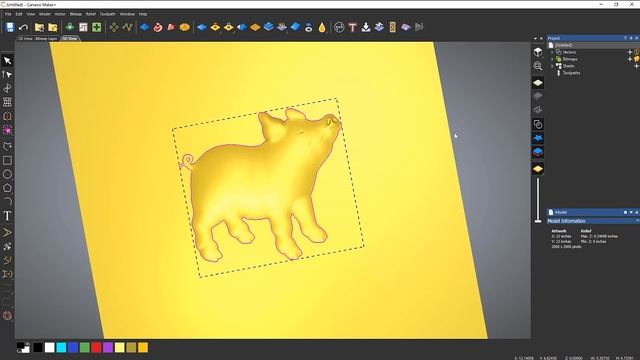Toggle the blue layered relief display icon
Image resolution: width=640 pixels, height=360 pixels.
point(538,152)
